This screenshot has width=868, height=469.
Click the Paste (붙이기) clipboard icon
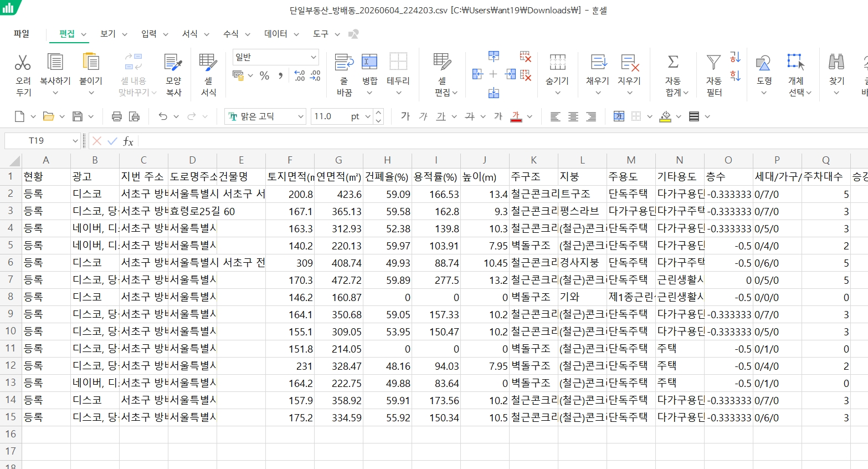pos(90,62)
